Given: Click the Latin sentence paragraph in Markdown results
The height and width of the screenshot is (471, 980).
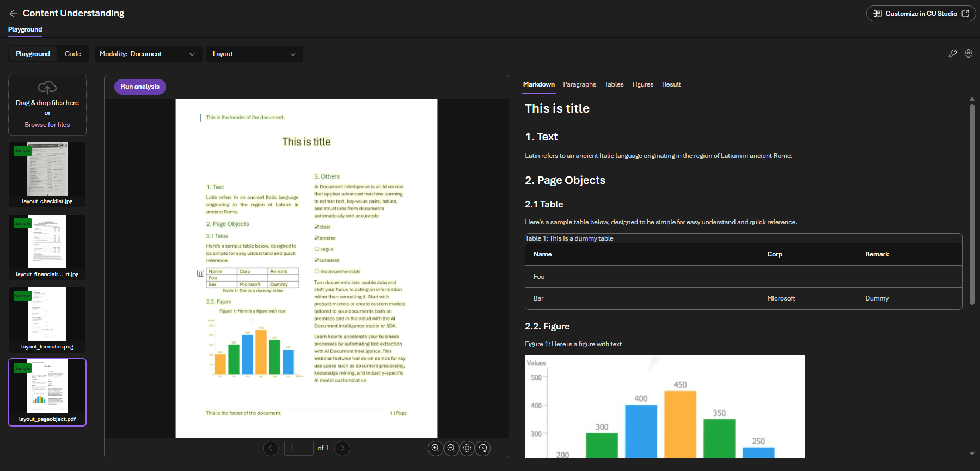Looking at the screenshot, I should [x=659, y=156].
